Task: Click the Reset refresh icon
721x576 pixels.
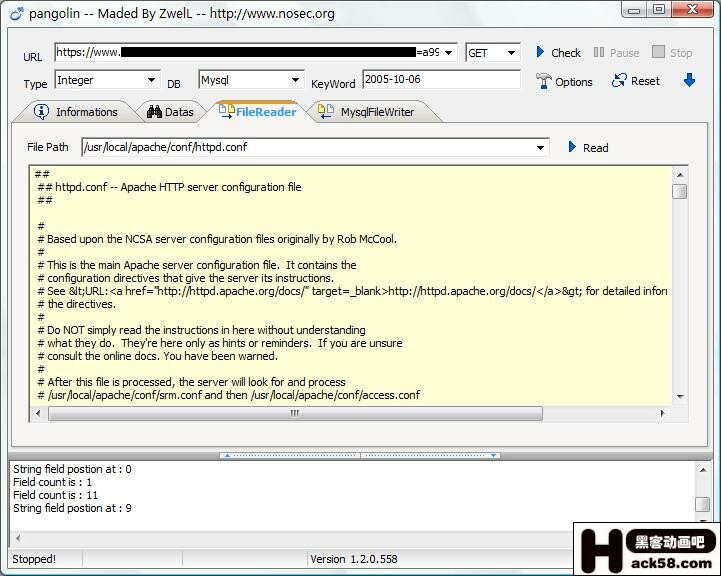Action: click(636, 81)
